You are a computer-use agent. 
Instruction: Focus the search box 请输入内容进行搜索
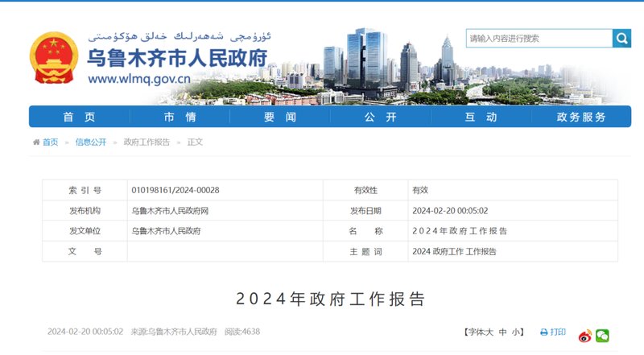(539, 38)
